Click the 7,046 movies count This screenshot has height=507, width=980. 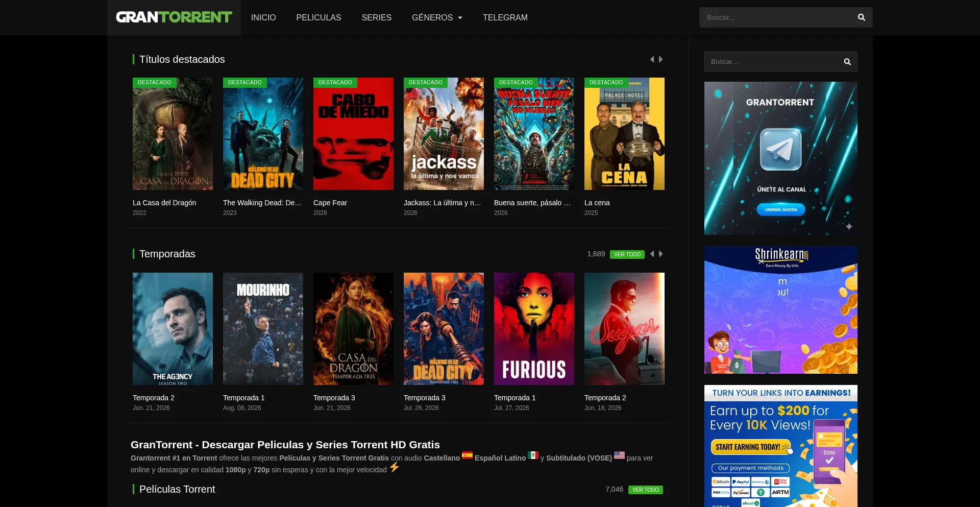click(614, 489)
